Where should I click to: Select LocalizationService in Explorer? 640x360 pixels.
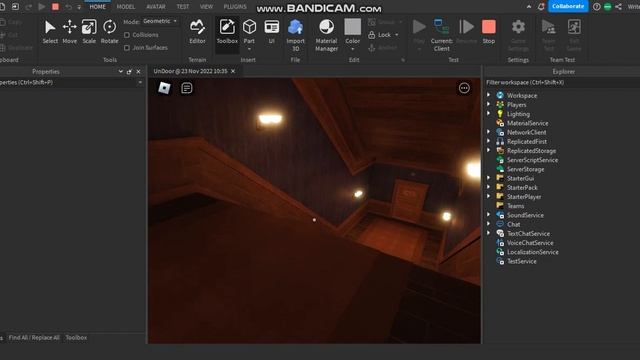(x=533, y=252)
